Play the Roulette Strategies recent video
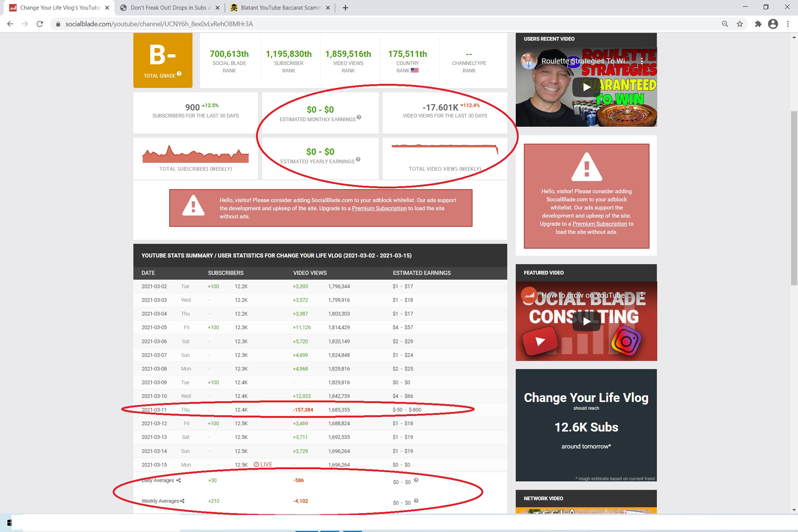The image size is (798, 532). pos(586,87)
